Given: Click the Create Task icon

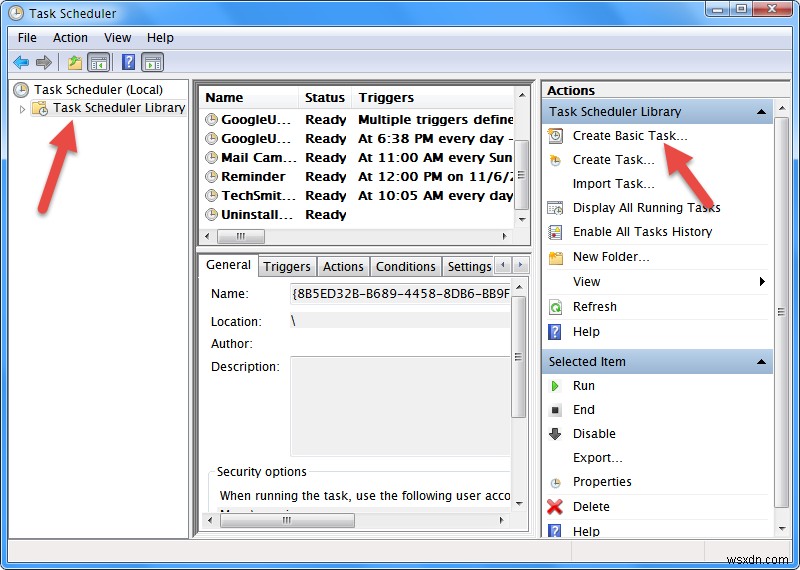Looking at the screenshot, I should pyautogui.click(x=555, y=160).
